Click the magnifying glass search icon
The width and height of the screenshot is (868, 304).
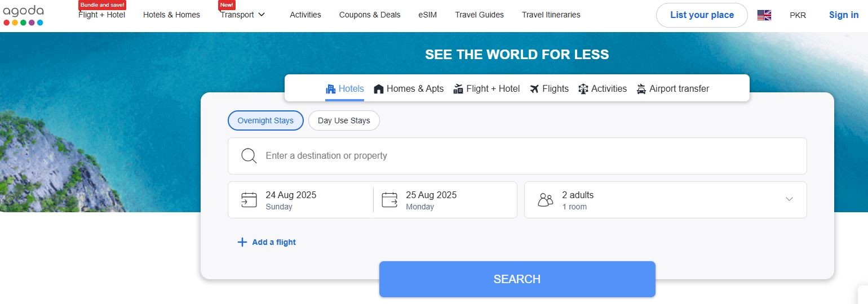point(249,156)
